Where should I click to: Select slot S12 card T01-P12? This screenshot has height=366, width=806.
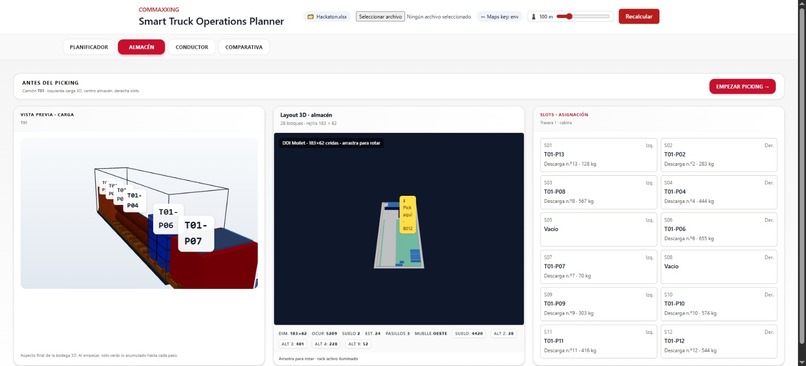coord(719,341)
